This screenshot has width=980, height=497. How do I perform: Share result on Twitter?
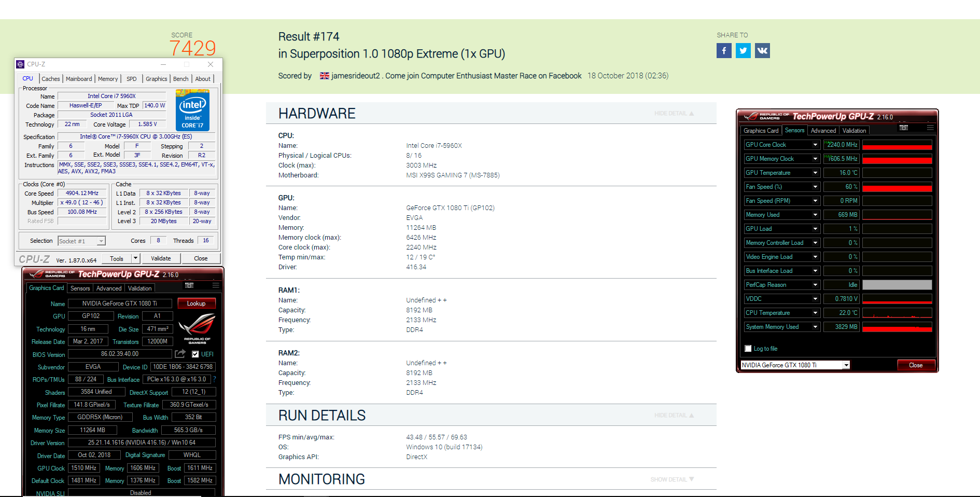tap(743, 50)
